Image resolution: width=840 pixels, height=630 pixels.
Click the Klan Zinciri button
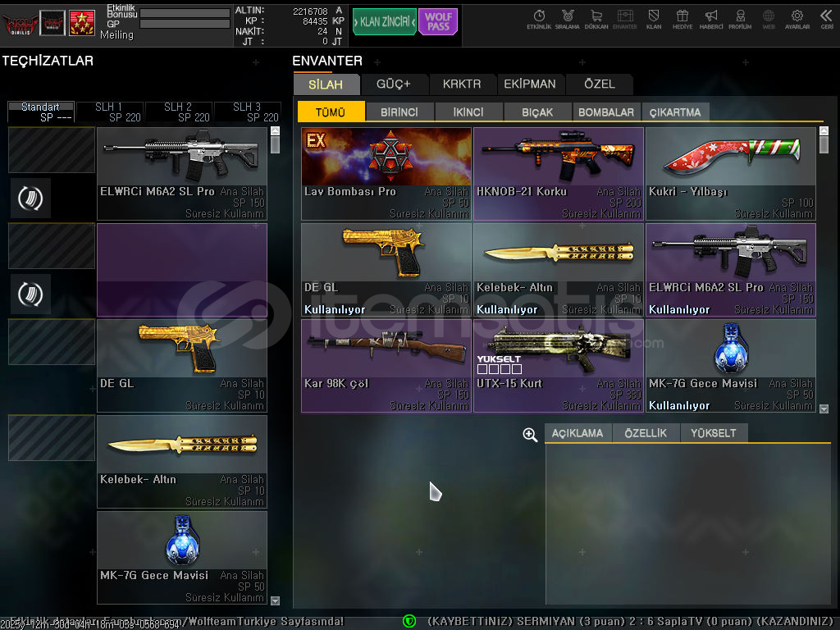(x=384, y=21)
